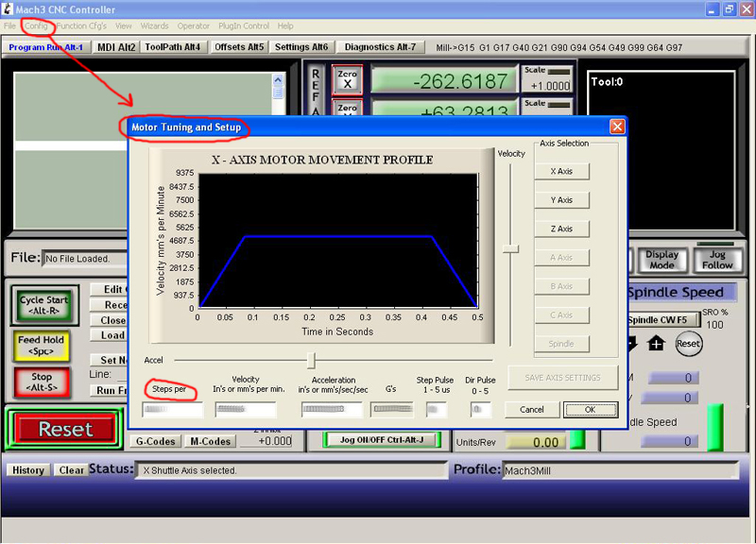Open the View menu

tap(124, 26)
